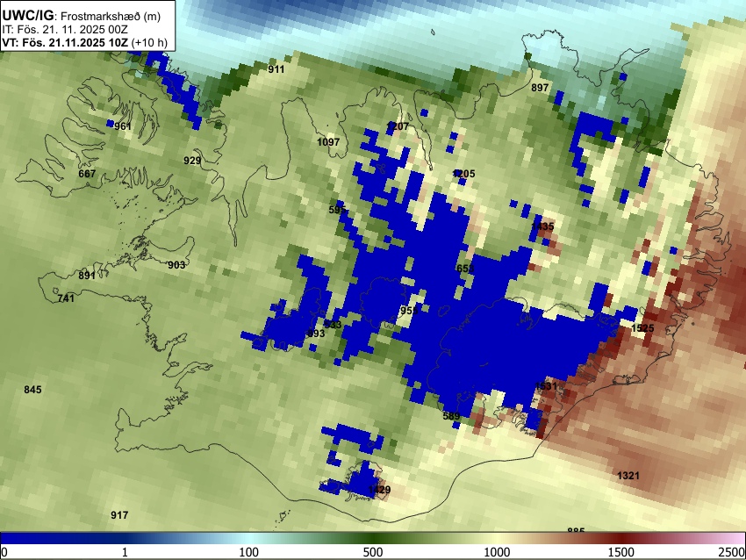Click the 1205 map label

click(x=464, y=174)
